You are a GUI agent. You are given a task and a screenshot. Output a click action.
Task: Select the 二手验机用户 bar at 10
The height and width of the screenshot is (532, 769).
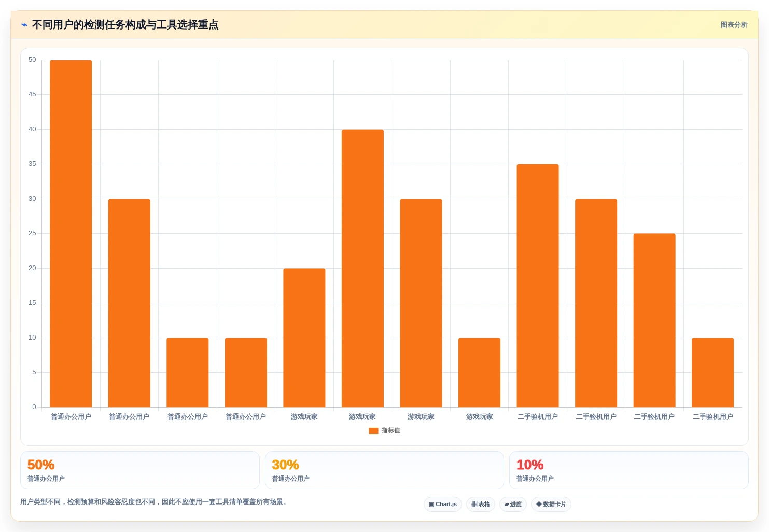pyautogui.click(x=713, y=372)
